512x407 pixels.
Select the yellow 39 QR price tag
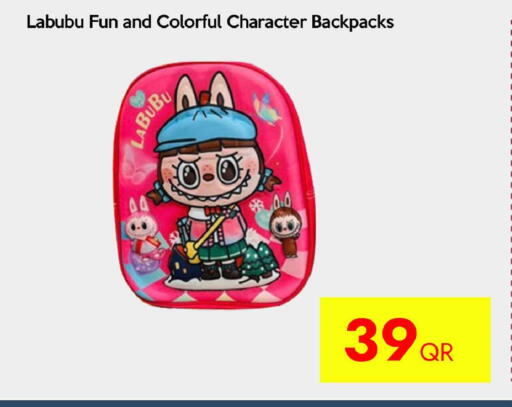coord(405,340)
